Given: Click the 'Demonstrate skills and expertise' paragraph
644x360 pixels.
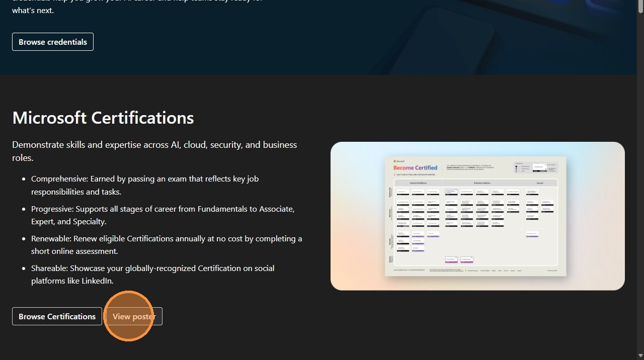Looking at the screenshot, I should 154,151.
